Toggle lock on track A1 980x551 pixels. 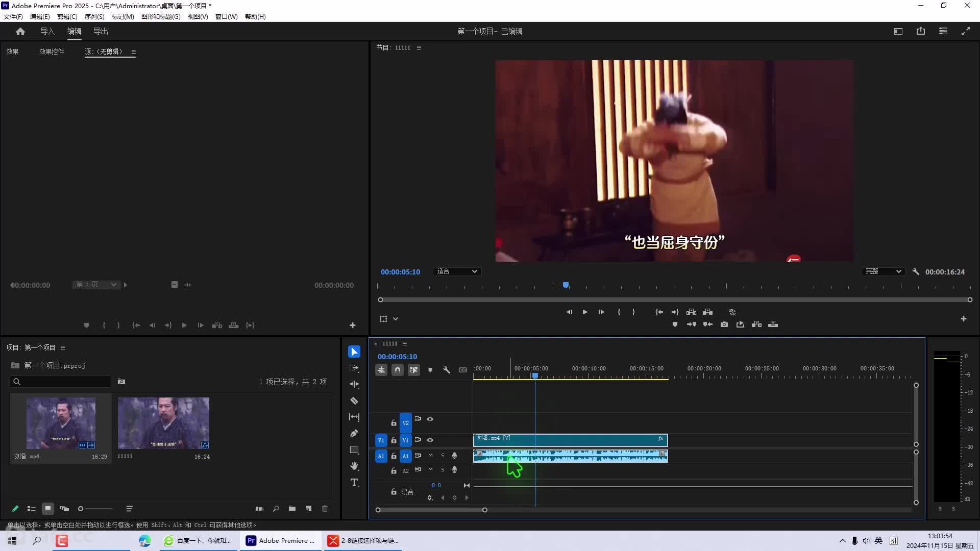click(x=394, y=456)
